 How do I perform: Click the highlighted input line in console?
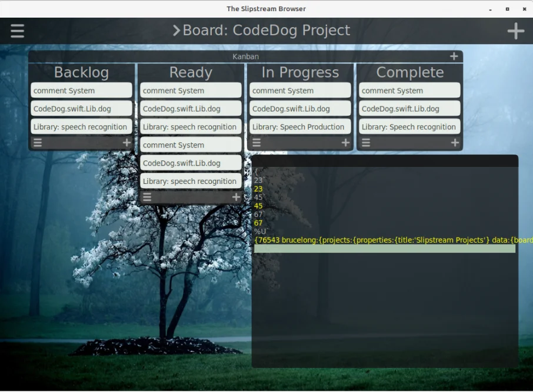(384, 249)
